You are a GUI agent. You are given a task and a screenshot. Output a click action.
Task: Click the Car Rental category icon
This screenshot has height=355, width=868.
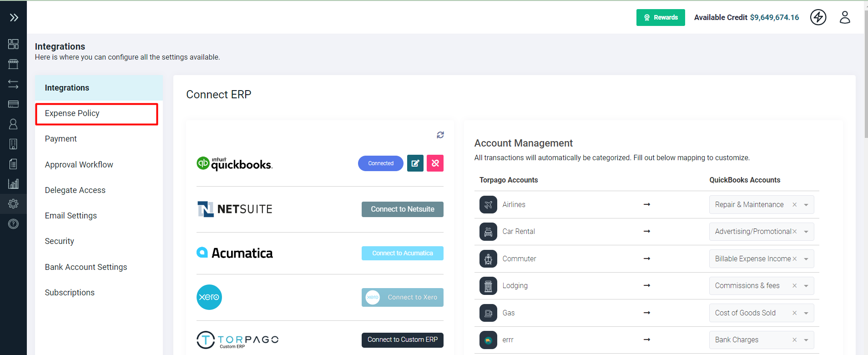tap(488, 232)
